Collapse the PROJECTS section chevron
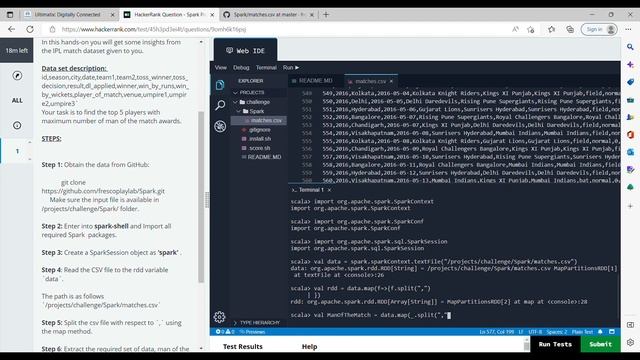Viewport: 640px width, 360px height. pyautogui.click(x=236, y=93)
